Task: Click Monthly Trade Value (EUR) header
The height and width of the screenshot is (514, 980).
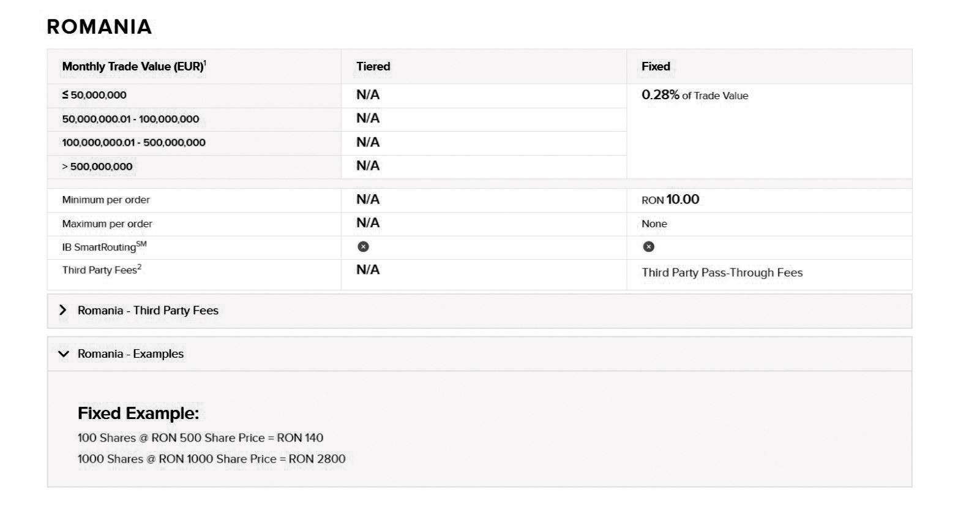Action: tap(134, 66)
